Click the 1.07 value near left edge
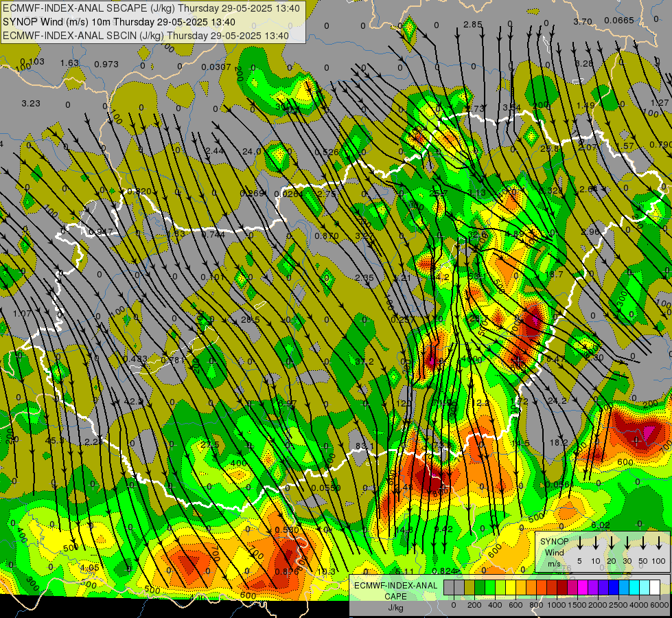This screenshot has width=672, height=618. [22, 314]
